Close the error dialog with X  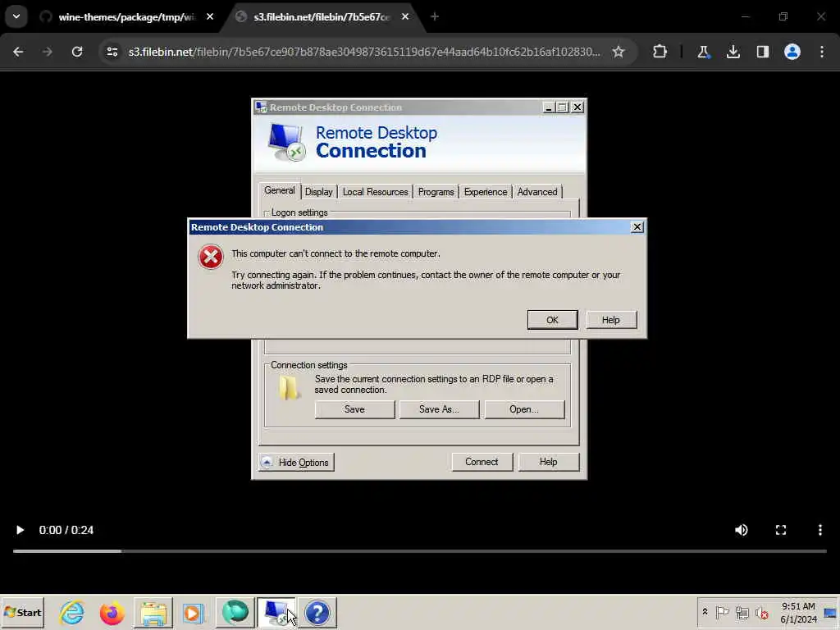click(637, 227)
